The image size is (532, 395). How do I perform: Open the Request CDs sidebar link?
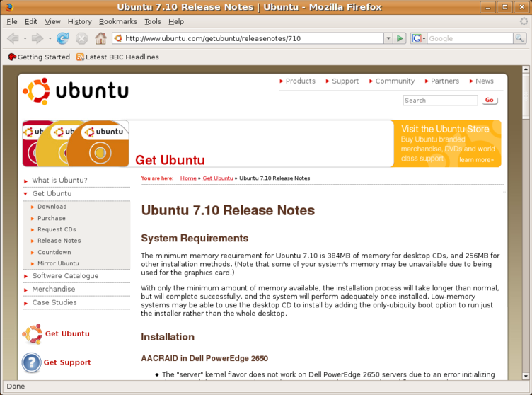click(57, 229)
